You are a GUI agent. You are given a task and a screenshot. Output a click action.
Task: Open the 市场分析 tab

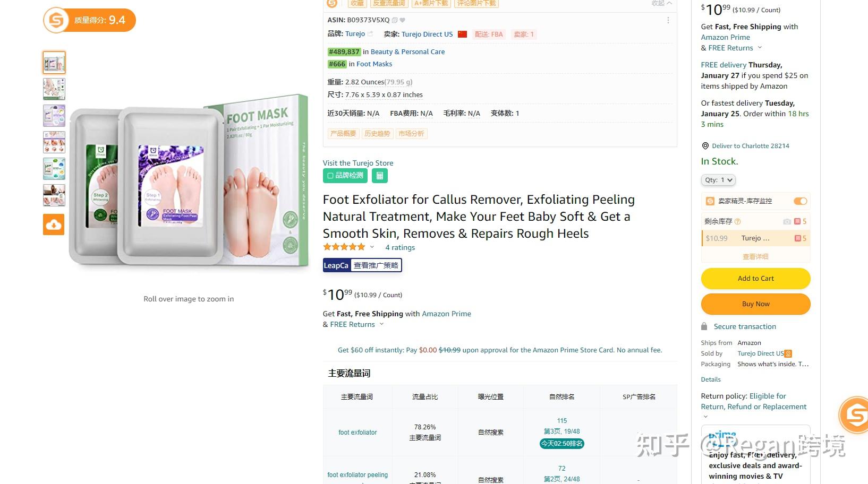pos(411,134)
